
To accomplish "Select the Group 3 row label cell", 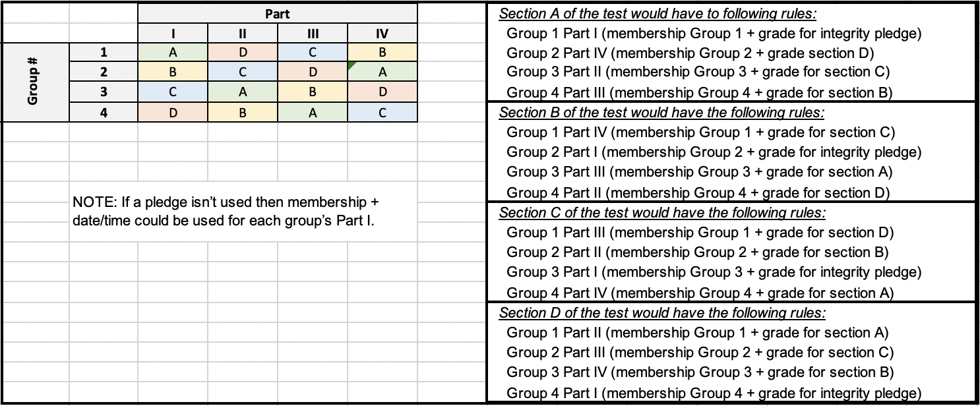I will [104, 92].
